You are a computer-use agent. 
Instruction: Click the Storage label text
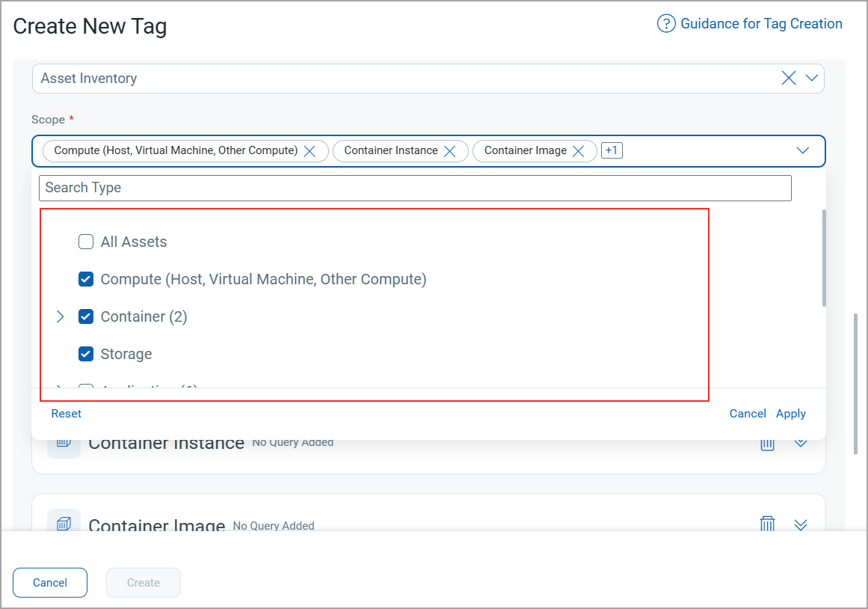126,354
